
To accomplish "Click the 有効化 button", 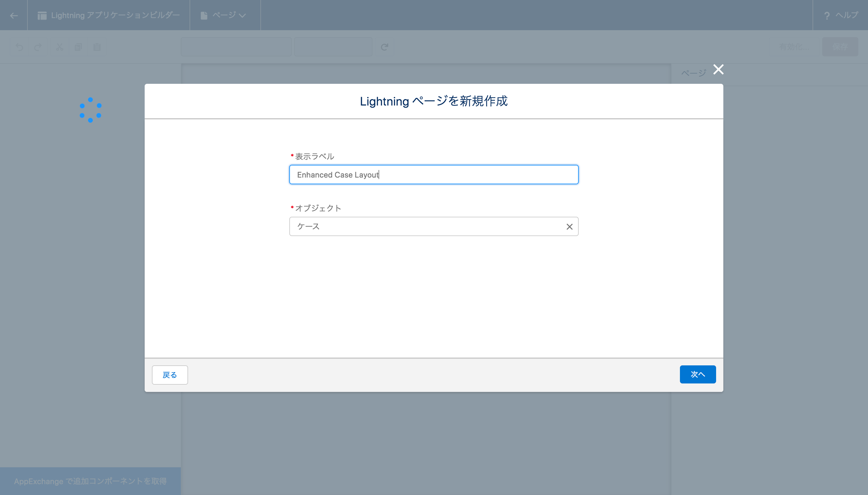I will [x=794, y=47].
